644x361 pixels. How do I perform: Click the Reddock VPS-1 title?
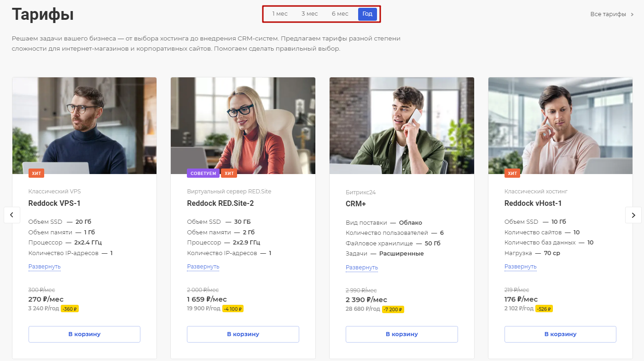point(54,204)
